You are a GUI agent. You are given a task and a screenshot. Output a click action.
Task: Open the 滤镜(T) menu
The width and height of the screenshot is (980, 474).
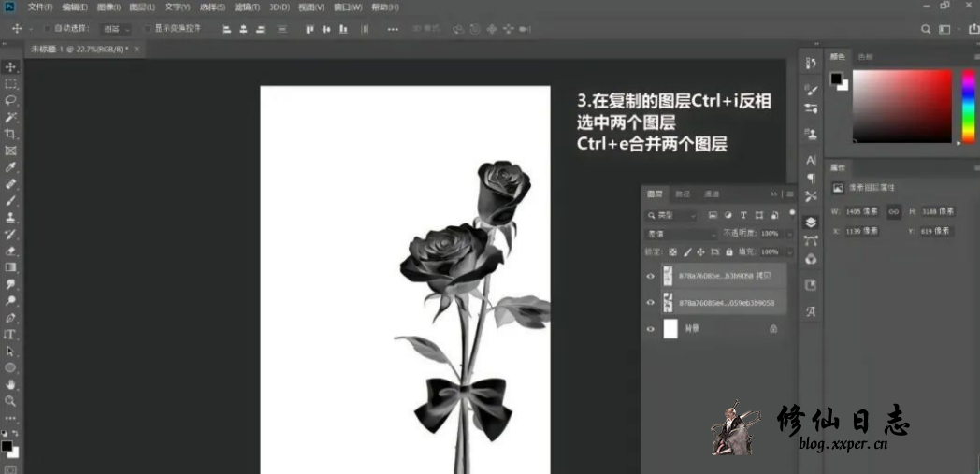click(x=247, y=7)
